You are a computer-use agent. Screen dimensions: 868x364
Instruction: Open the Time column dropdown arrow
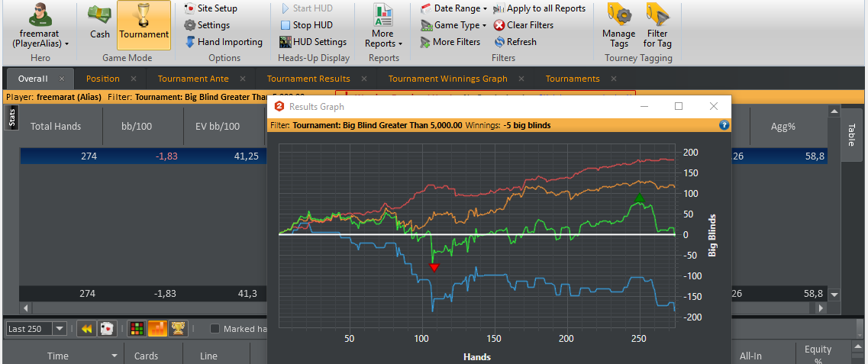pos(115,356)
